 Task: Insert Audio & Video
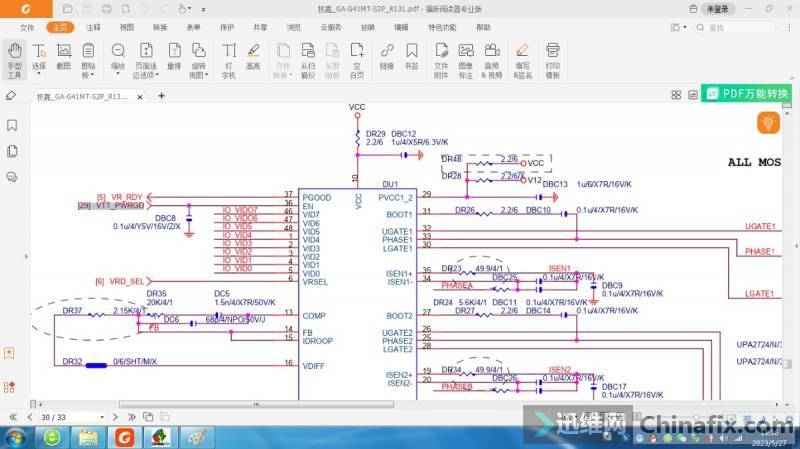click(491, 60)
